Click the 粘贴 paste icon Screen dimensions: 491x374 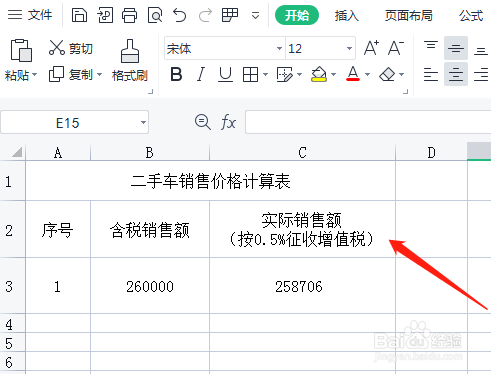click(21, 51)
